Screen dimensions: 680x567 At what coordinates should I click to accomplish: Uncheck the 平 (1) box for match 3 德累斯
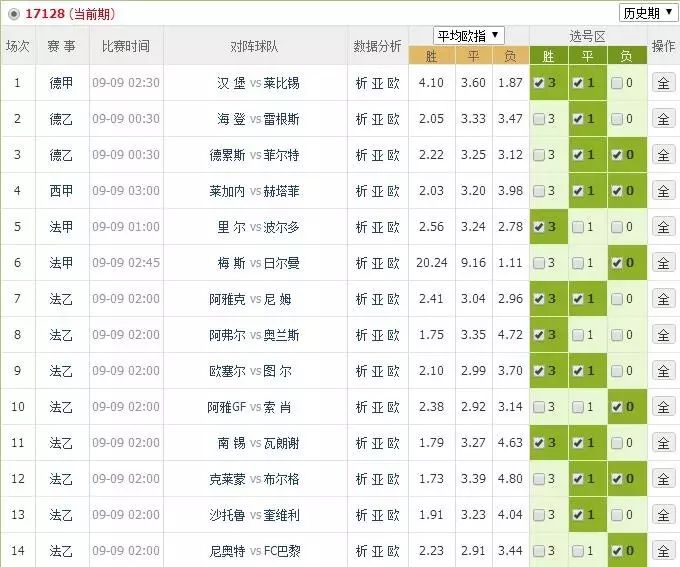pyautogui.click(x=578, y=155)
